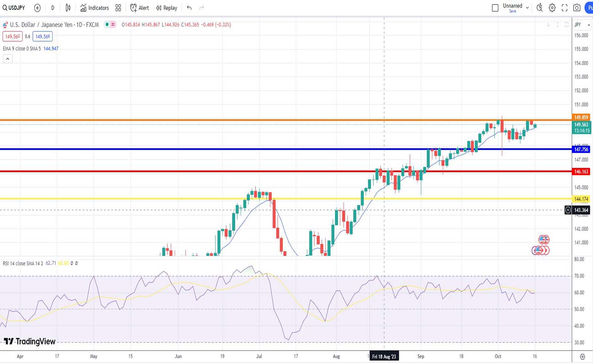The width and height of the screenshot is (593, 364).
Task: Enter fullscreen mode
Action: coord(564,8)
